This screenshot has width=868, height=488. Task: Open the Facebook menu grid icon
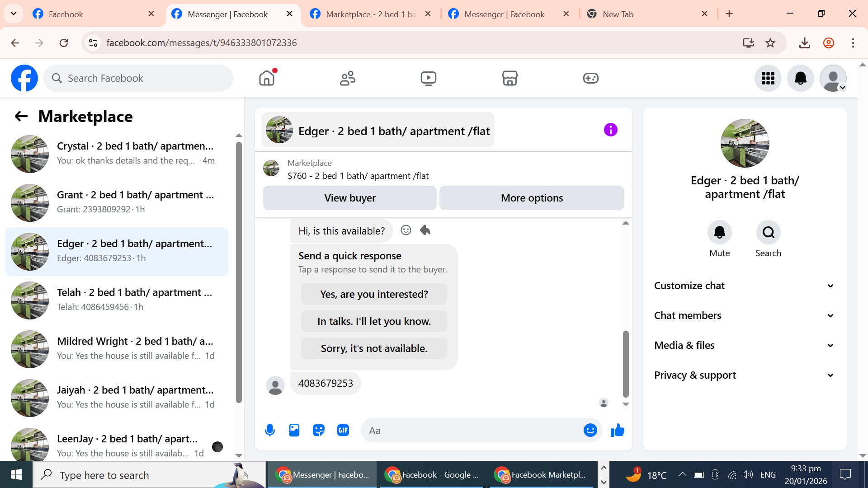768,78
